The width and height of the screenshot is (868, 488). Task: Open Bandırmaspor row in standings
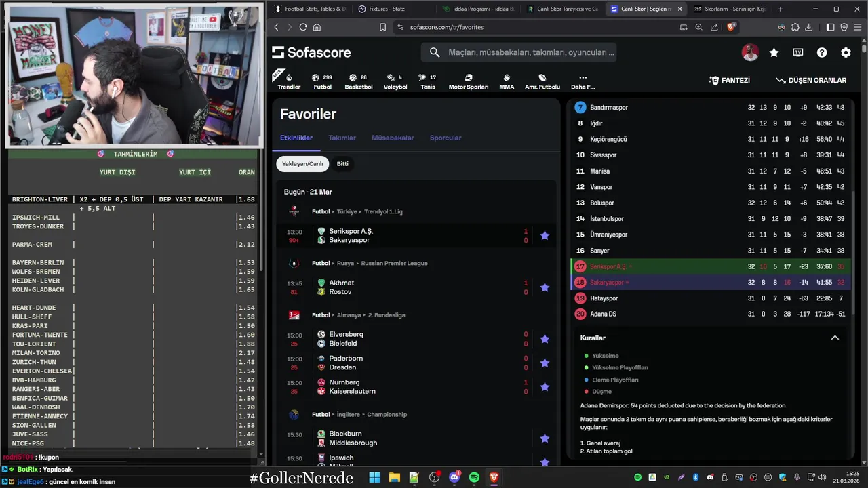711,107
